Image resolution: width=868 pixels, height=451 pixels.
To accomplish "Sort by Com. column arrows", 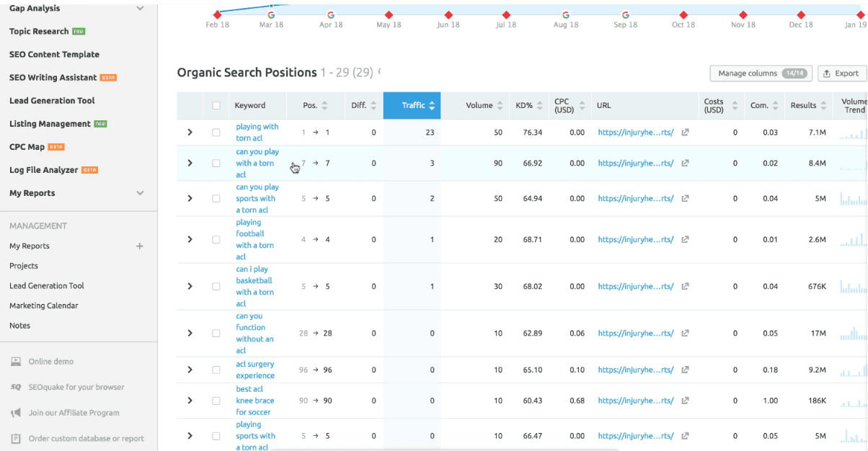I will [x=775, y=105].
